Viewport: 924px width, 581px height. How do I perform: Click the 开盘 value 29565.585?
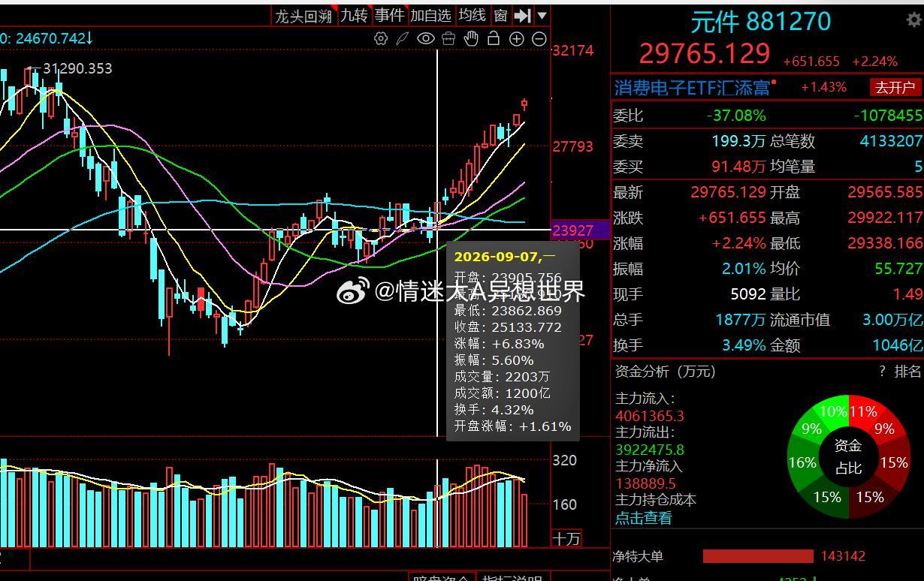(x=885, y=192)
